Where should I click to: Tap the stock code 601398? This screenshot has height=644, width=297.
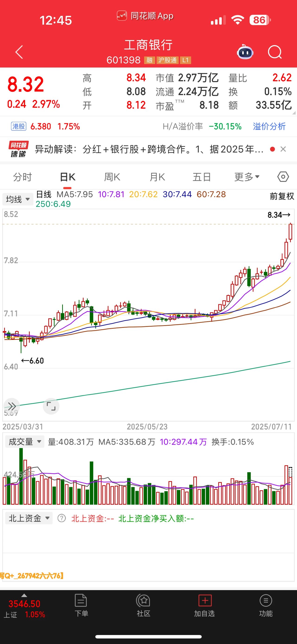[123, 60]
